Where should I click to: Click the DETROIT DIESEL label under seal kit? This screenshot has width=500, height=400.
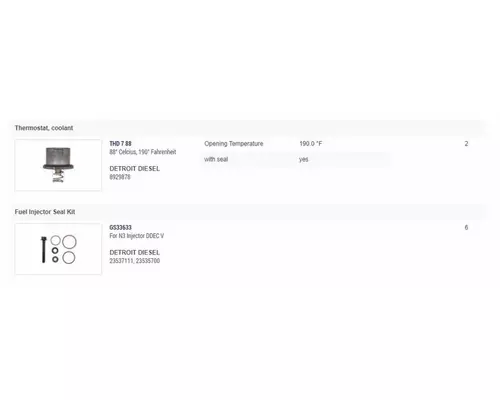coord(135,253)
